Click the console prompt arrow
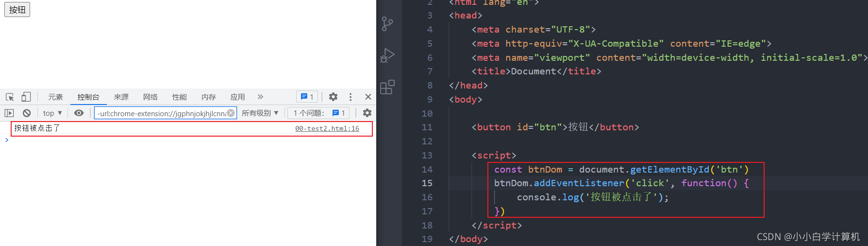 pos(7,140)
